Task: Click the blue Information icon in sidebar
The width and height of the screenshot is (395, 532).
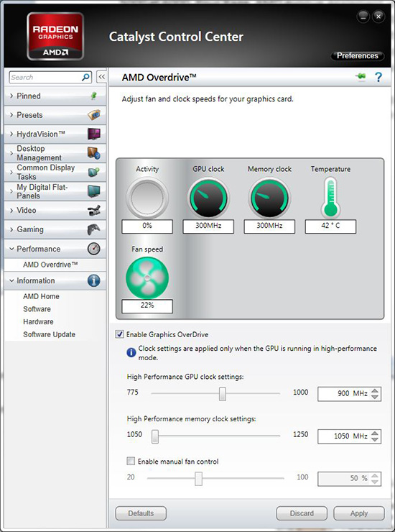Action: point(94,280)
